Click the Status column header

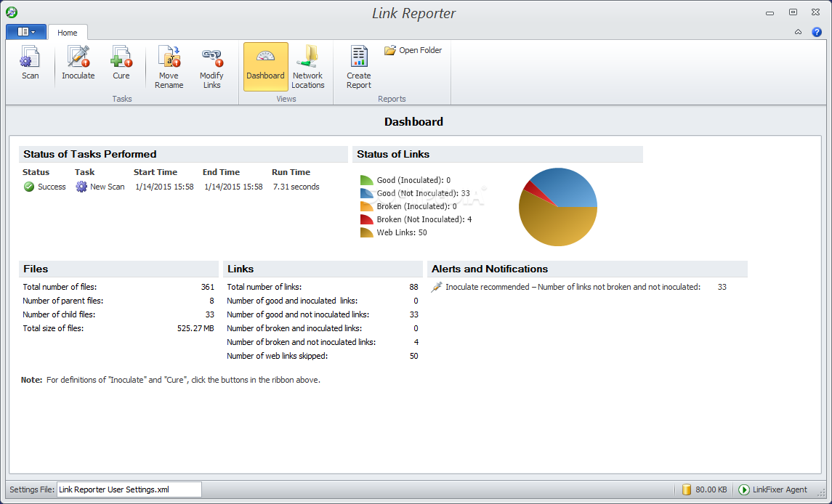coord(36,172)
